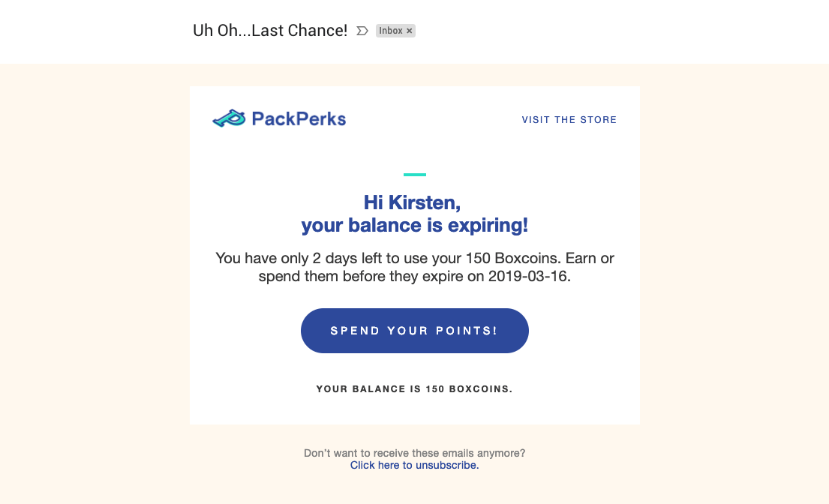Open the PackPerks wordmark link
Image resolution: width=829 pixels, height=504 pixels.
click(299, 118)
